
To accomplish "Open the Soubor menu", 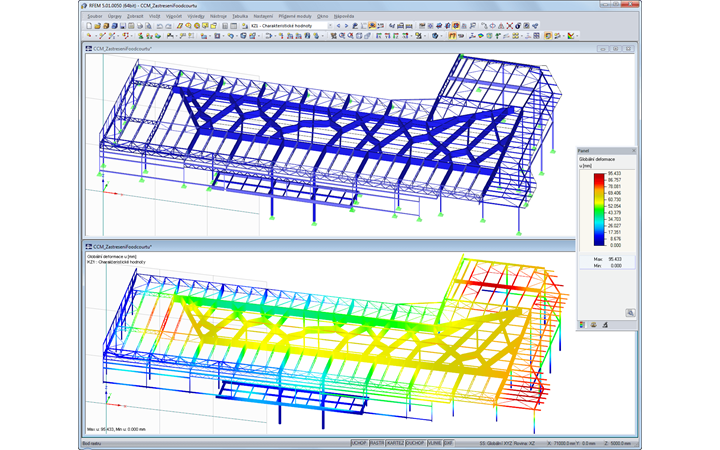I will 95,16.
